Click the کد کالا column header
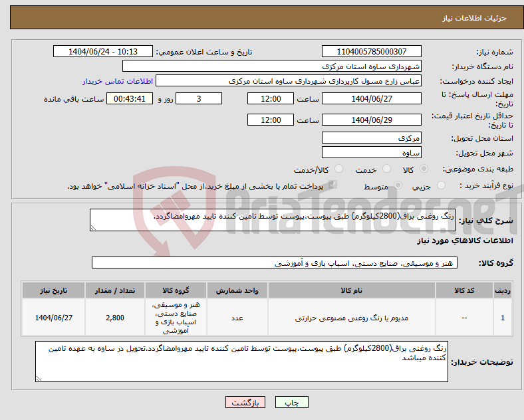The width and height of the screenshot is (524, 420). pyautogui.click(x=464, y=290)
